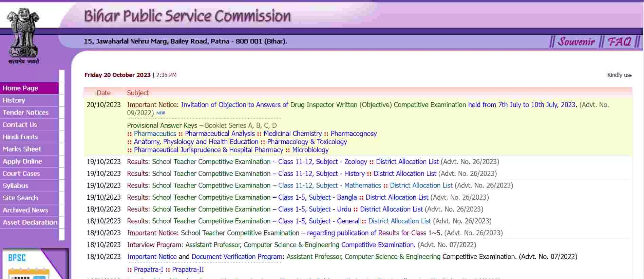
Task: Open District Allocation List for General
Action: [x=400, y=221]
